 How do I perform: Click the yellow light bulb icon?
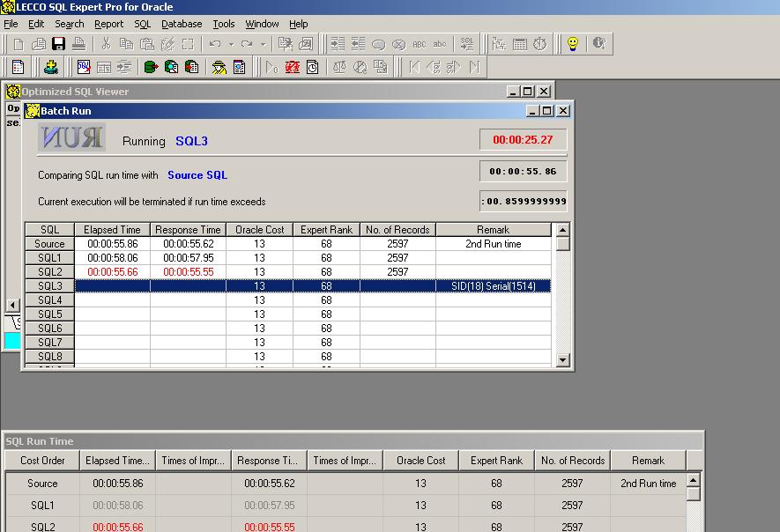tap(573, 44)
